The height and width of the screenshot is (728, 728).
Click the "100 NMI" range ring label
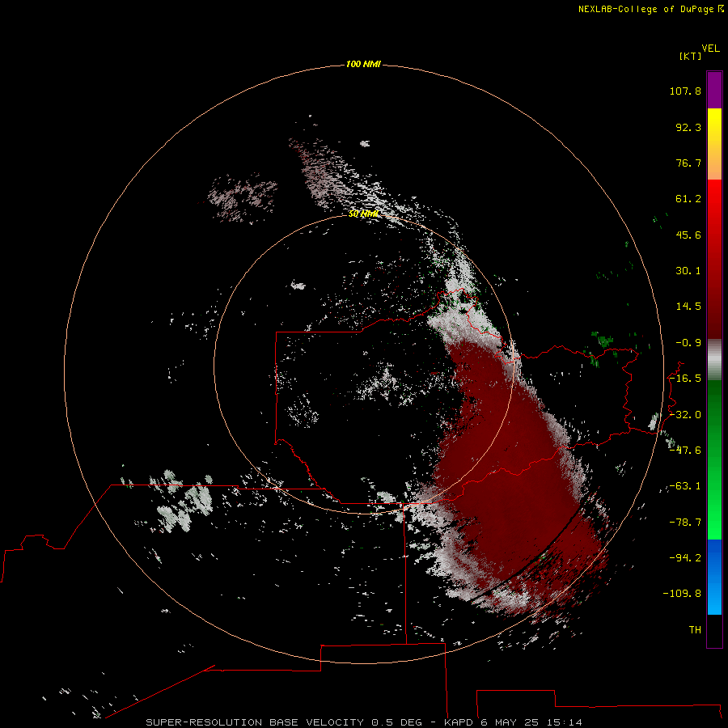pos(363,64)
